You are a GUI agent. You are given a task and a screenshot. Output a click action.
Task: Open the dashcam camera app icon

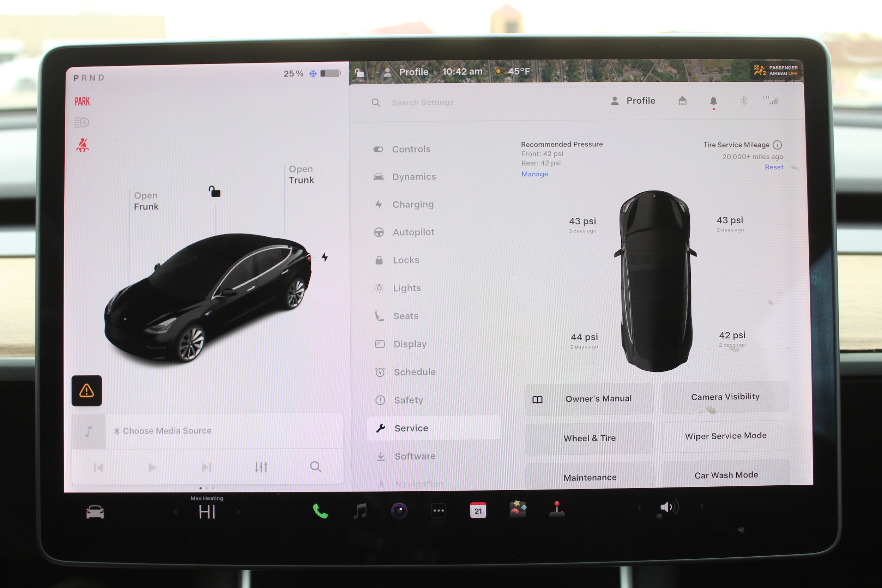(x=399, y=510)
